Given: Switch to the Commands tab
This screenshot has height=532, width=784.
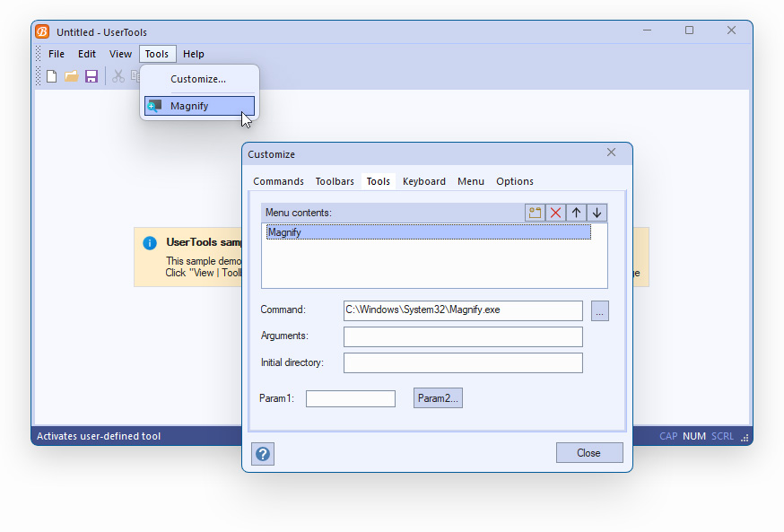Looking at the screenshot, I should pos(278,181).
